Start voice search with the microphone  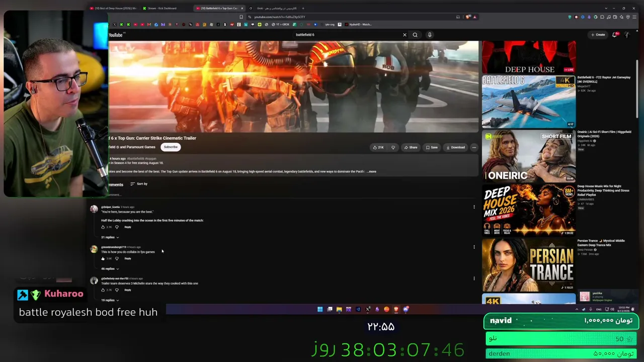[x=430, y=35]
